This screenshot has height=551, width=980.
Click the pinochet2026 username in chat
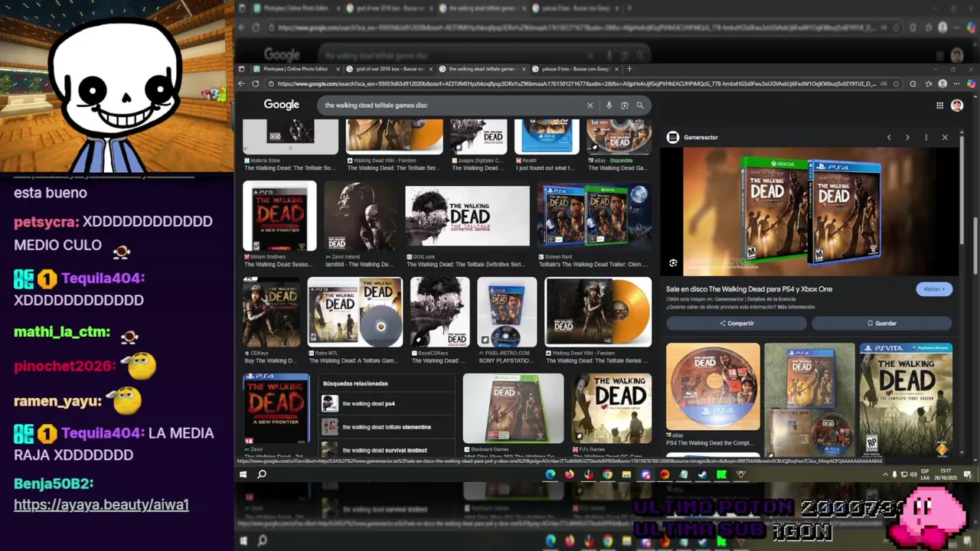pyautogui.click(x=64, y=366)
